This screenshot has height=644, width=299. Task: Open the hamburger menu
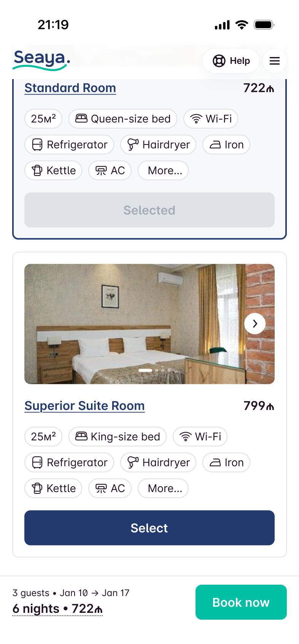(x=275, y=61)
